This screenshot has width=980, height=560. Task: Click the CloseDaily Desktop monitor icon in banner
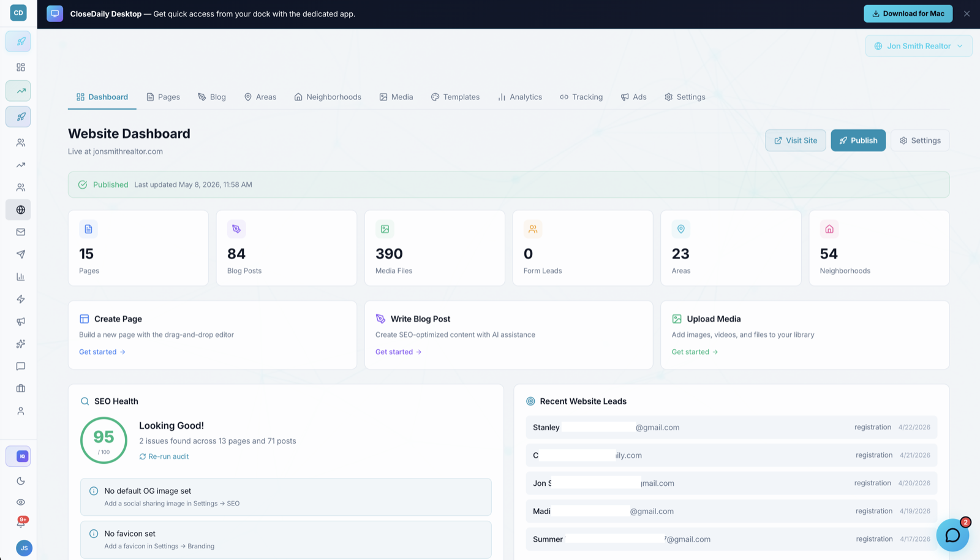(55, 13)
